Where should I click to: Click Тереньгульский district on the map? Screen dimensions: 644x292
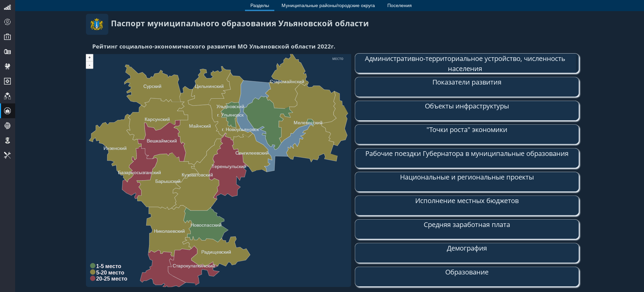coord(229,166)
